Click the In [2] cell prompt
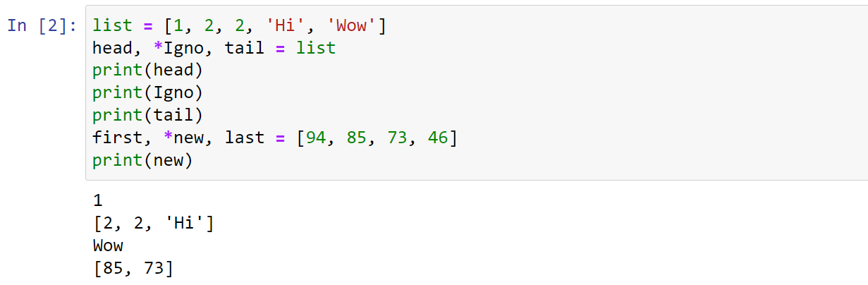The image size is (868, 285). click(42, 26)
